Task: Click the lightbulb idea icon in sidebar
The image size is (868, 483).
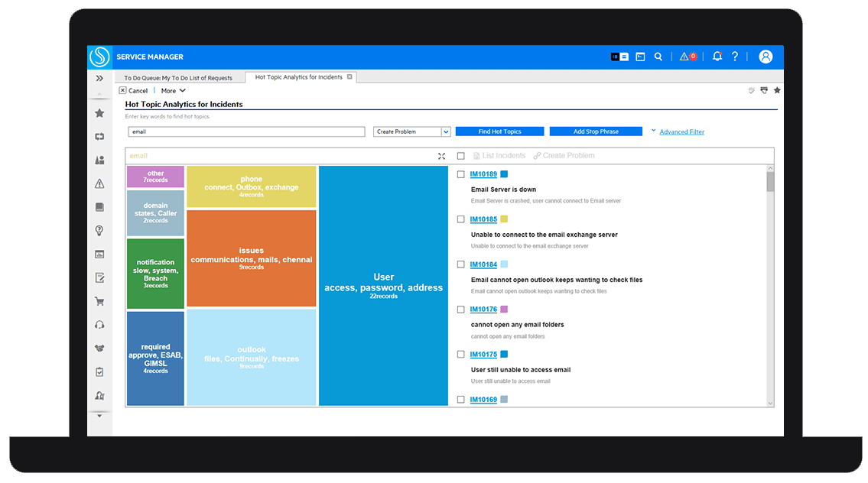Action: 99,230
